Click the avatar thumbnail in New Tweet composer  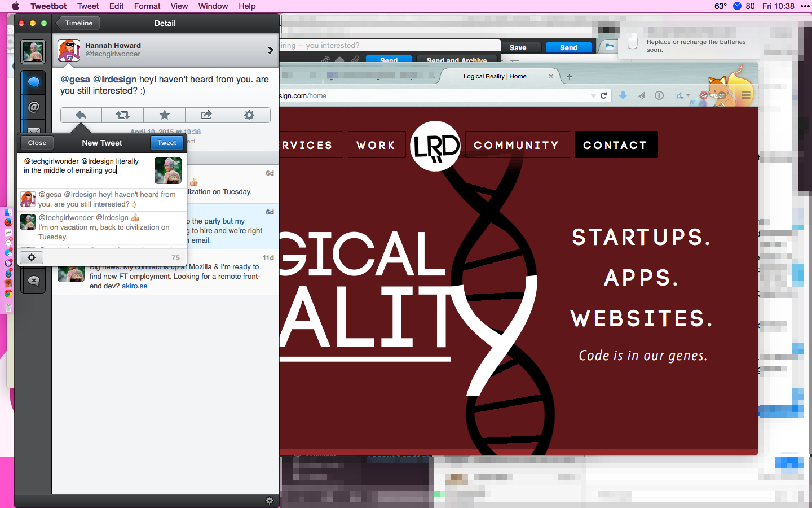pyautogui.click(x=168, y=170)
